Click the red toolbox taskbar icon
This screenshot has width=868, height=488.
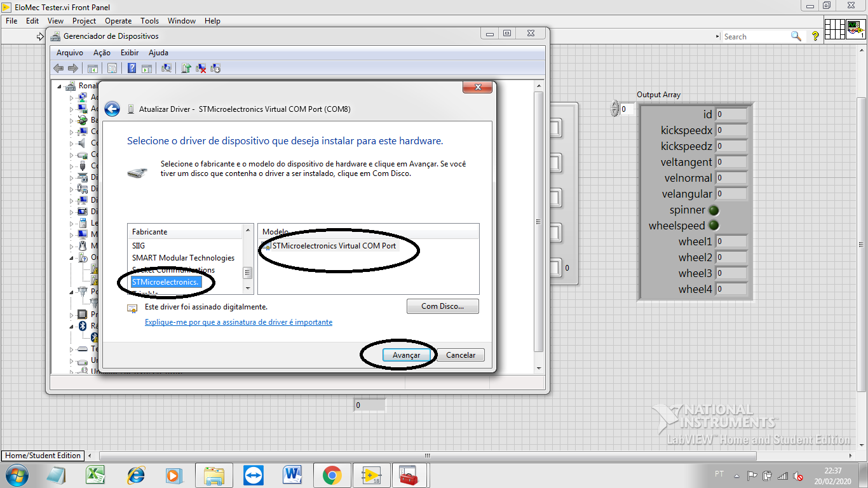pos(408,475)
